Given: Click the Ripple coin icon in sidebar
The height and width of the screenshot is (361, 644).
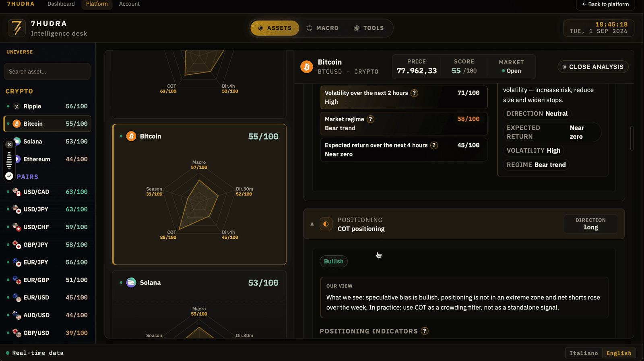Looking at the screenshot, I should pos(17,107).
